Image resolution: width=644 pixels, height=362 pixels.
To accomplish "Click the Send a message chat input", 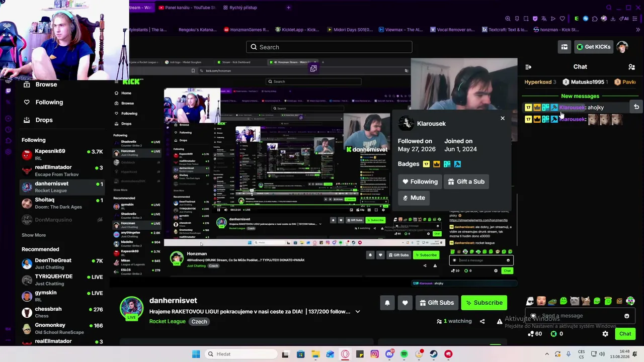I will click(x=580, y=316).
